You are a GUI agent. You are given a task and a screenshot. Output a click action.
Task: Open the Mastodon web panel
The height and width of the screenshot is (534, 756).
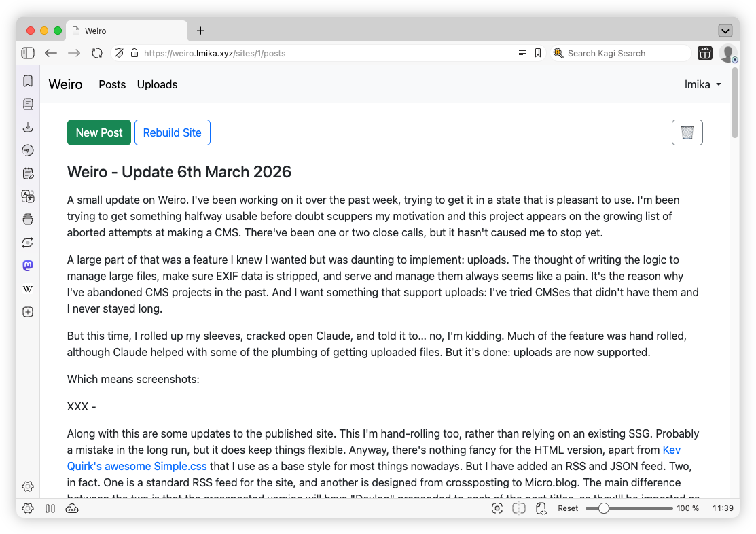28,266
